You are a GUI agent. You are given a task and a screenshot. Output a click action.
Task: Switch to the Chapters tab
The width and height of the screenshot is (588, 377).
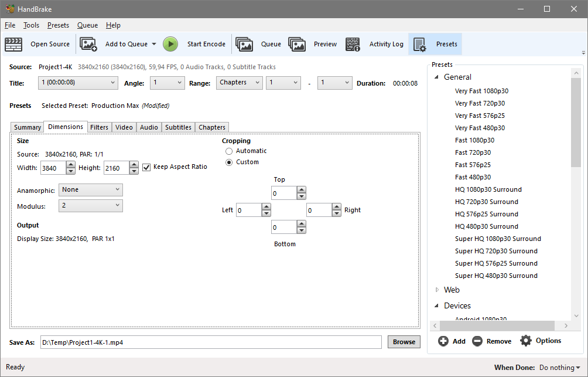(x=212, y=127)
